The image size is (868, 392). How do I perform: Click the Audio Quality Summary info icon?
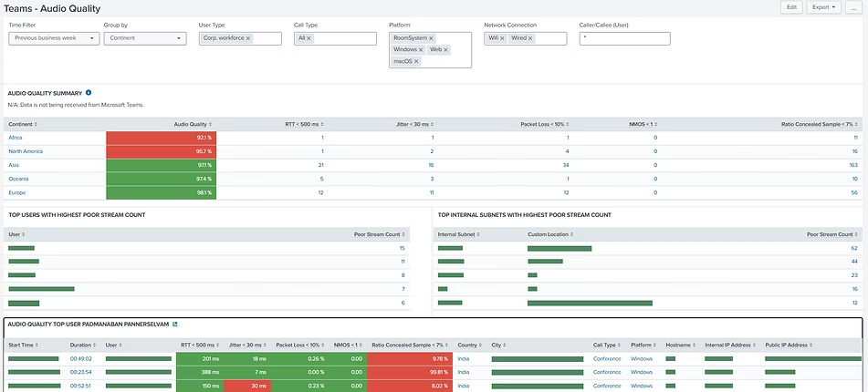pyautogui.click(x=89, y=93)
